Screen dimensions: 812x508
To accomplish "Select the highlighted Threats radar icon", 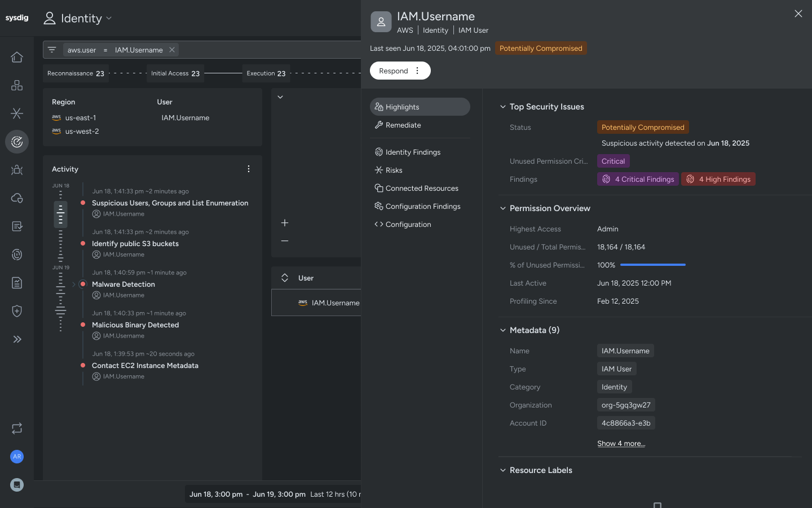I will tap(17, 142).
